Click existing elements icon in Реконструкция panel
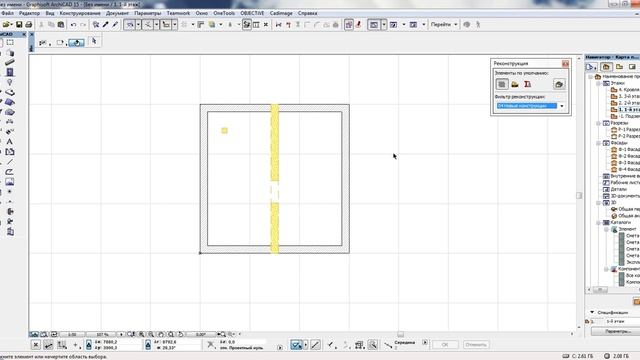This screenshot has height=360, width=640. coord(502,84)
